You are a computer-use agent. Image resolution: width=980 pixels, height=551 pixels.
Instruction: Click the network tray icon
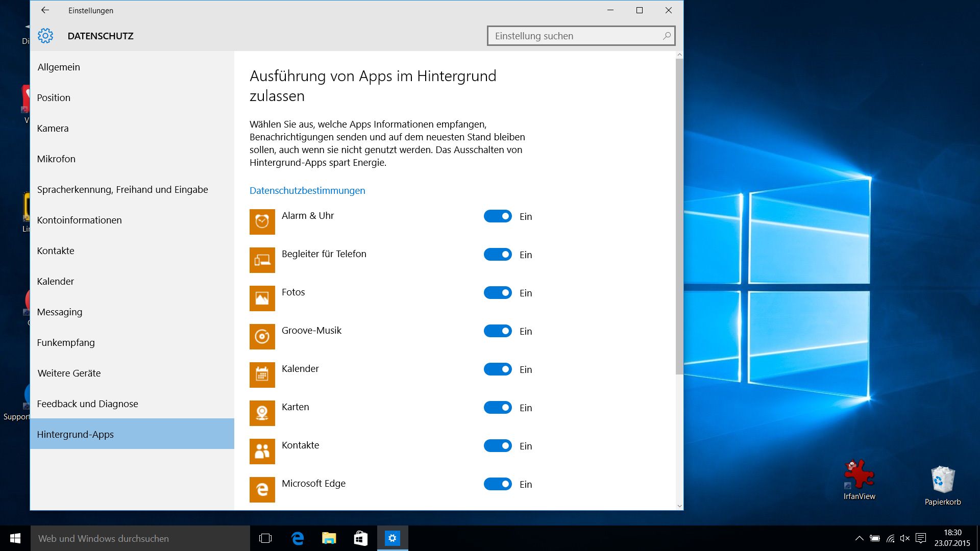891,538
